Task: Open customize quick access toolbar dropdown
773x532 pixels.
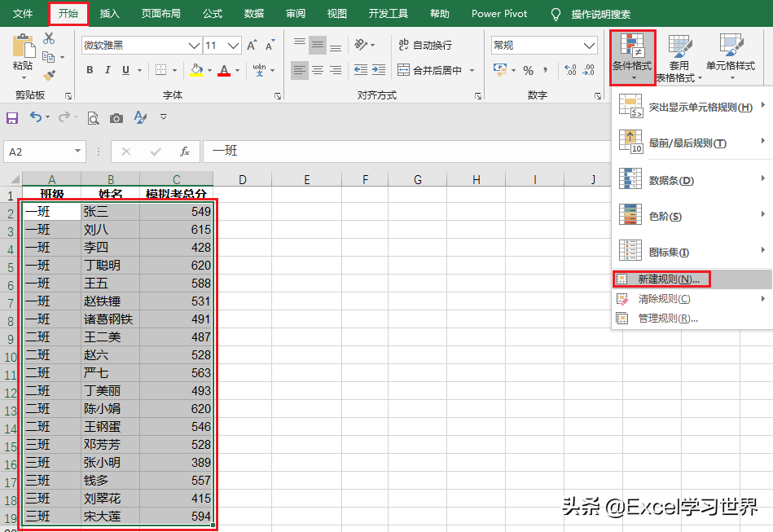Action: [x=163, y=117]
